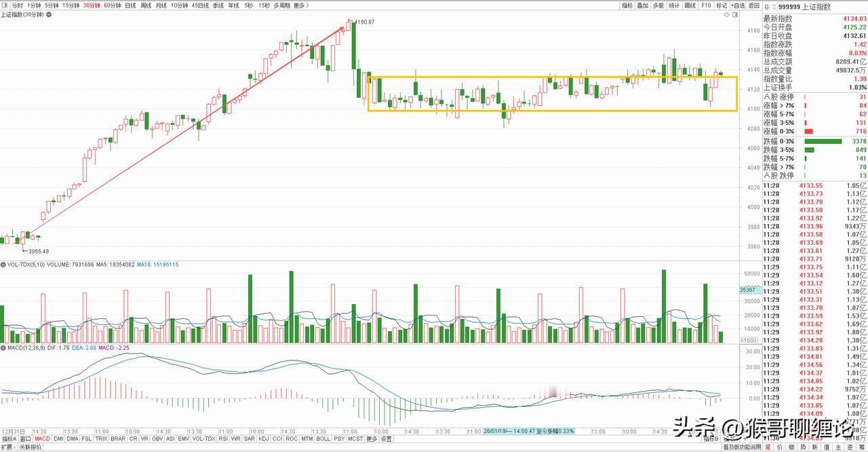Select the 15分钟 period
This screenshot has width=868, height=452.
71,5
